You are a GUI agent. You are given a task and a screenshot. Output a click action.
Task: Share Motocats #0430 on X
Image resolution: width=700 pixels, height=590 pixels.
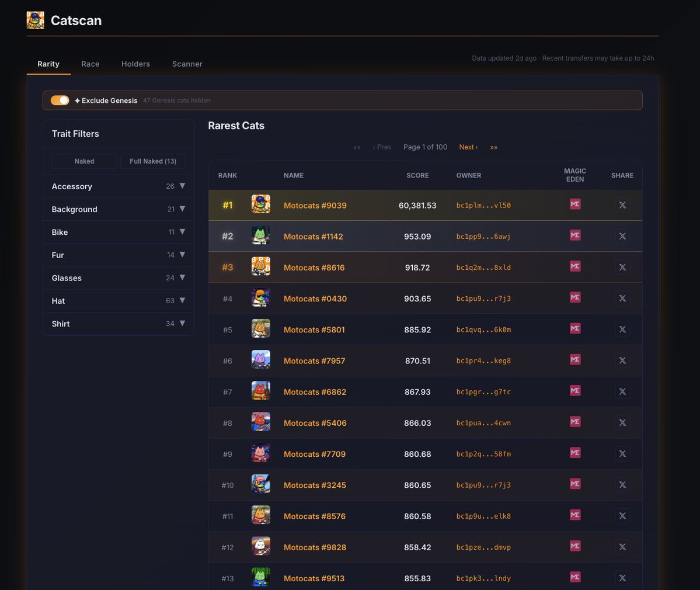(622, 299)
